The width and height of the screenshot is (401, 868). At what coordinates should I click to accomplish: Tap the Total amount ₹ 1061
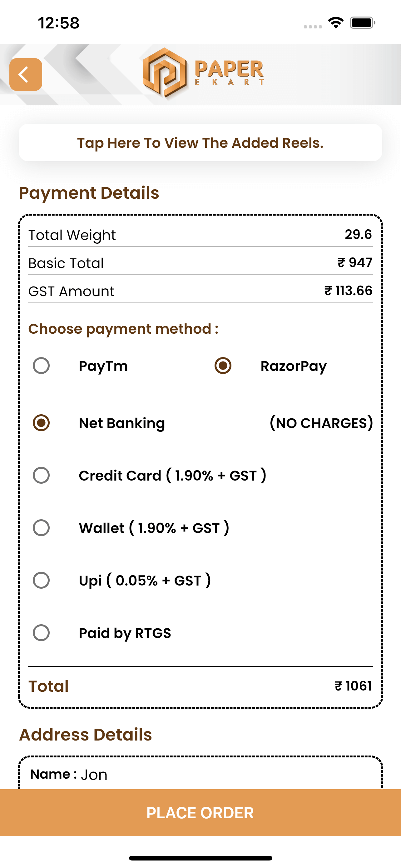click(x=353, y=686)
